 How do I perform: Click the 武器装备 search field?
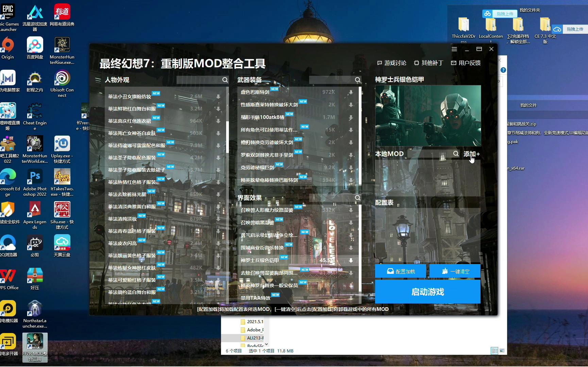click(x=331, y=80)
